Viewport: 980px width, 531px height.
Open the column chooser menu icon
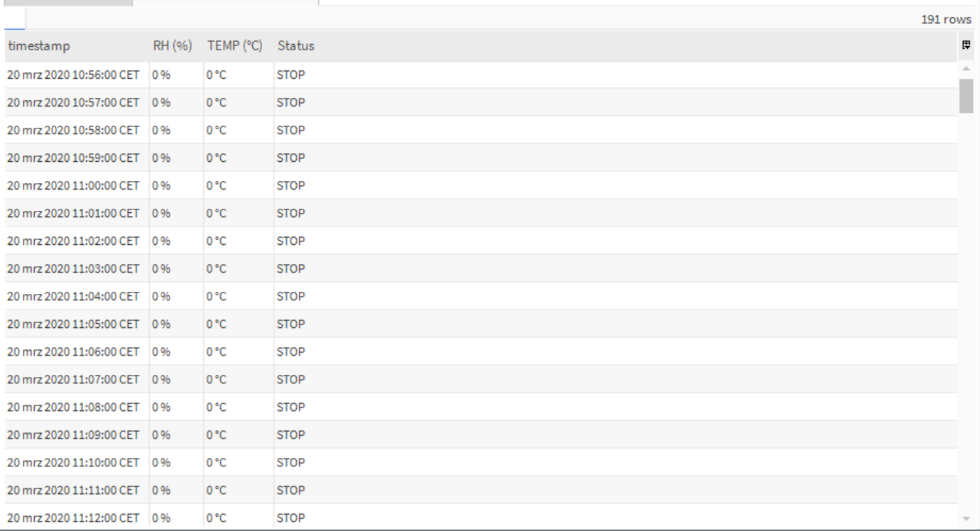pos(966,45)
